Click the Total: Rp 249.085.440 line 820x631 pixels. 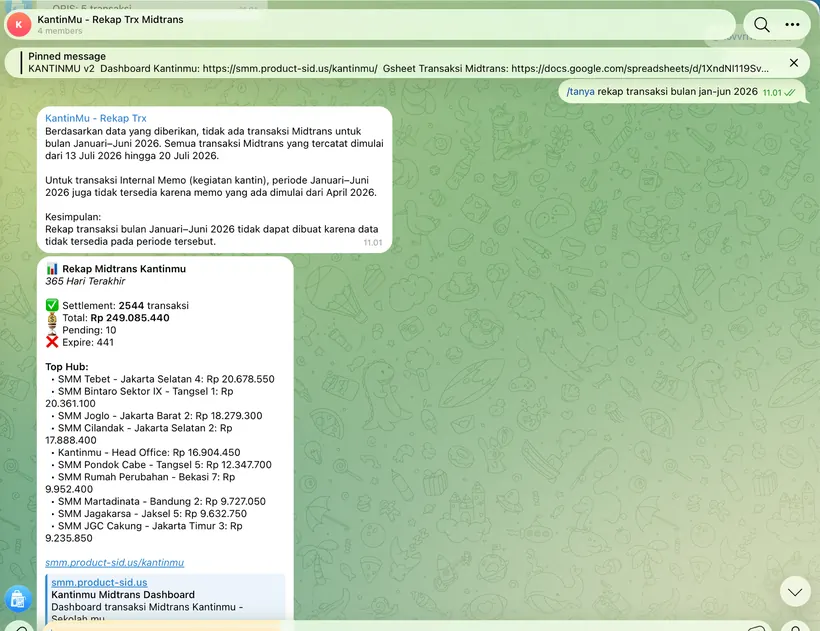[107, 318]
